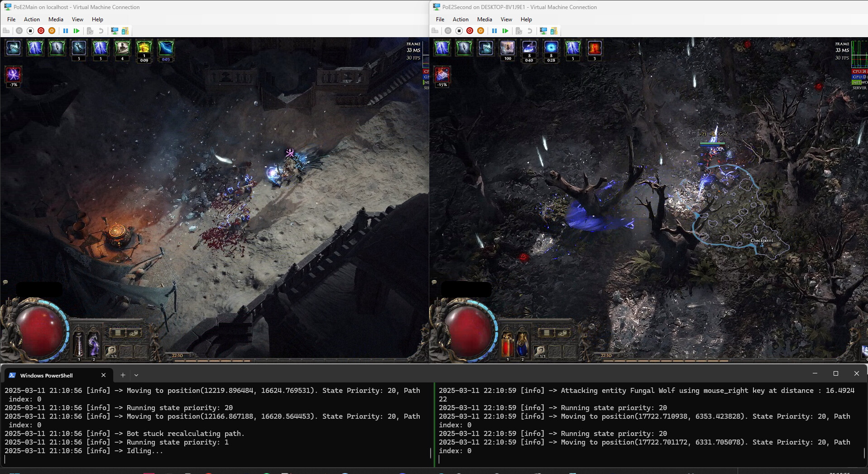The image size is (868, 474).
Task: Click the green Reset icon in PoE2Second toolbar
Action: click(505, 31)
